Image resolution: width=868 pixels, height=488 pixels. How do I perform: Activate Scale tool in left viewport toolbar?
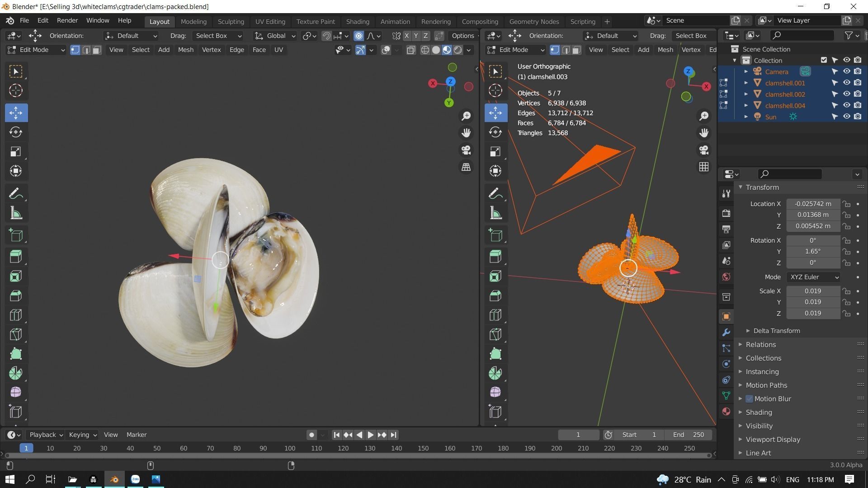click(16, 151)
